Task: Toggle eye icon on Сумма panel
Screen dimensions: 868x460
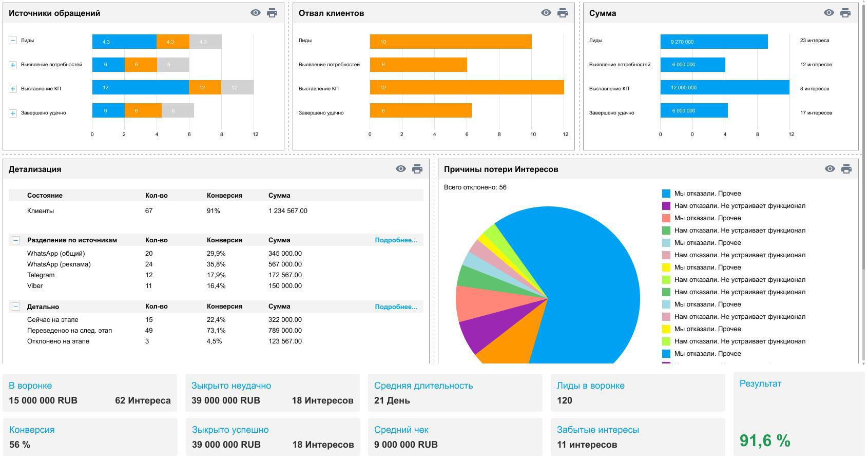Action: [829, 13]
